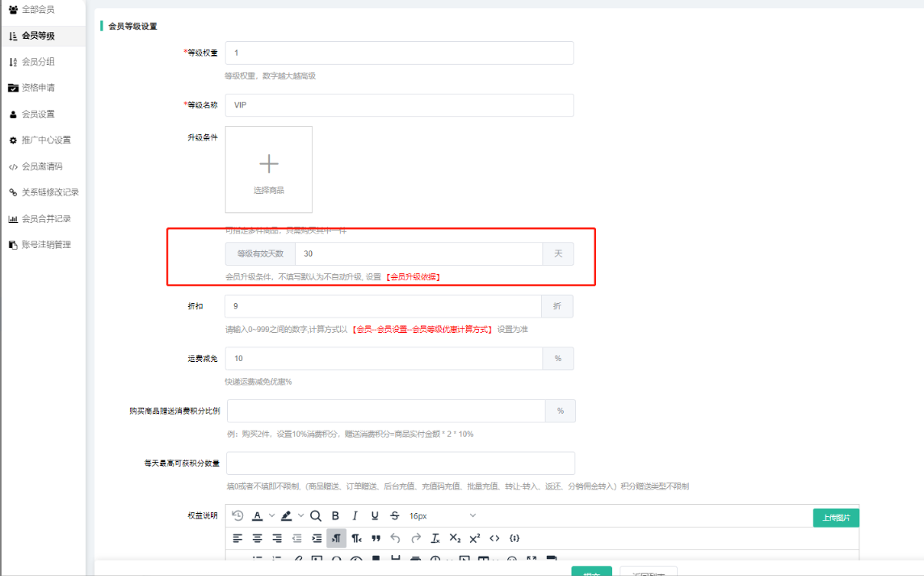Screen dimensions: 924x576
Task: Click the bold formatting icon
Action: pyautogui.click(x=335, y=515)
